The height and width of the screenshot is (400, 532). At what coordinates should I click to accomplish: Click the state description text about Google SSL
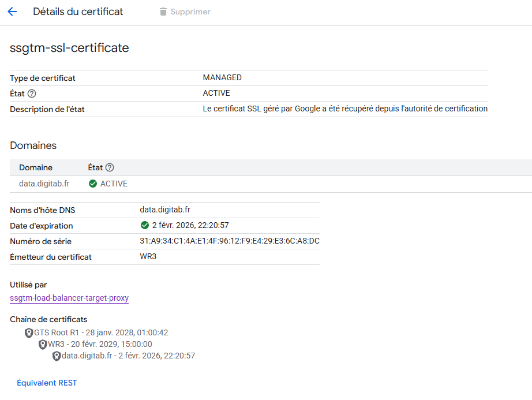pos(345,109)
